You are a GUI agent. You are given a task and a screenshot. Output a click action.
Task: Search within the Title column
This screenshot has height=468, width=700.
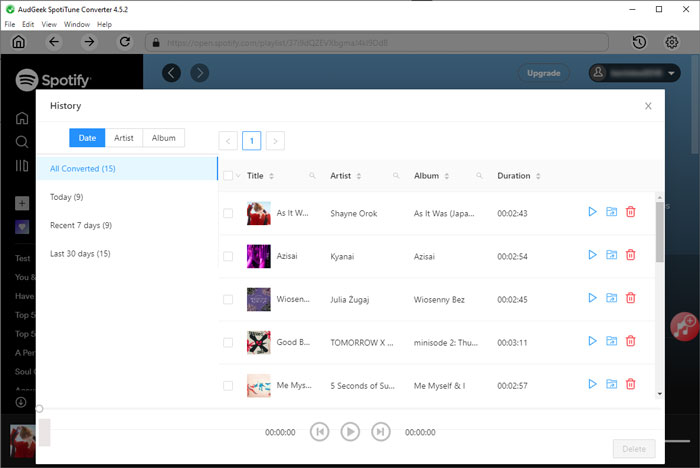(x=312, y=176)
